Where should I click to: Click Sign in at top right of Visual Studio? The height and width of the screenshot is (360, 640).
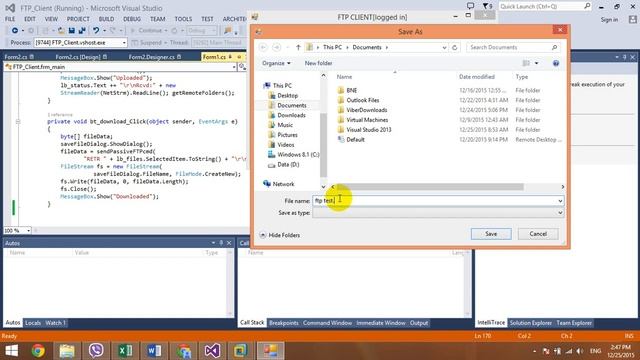click(x=609, y=20)
